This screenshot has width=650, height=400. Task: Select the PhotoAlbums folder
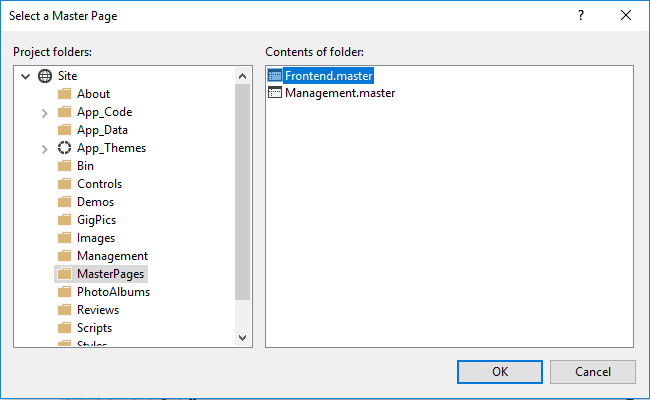[113, 292]
